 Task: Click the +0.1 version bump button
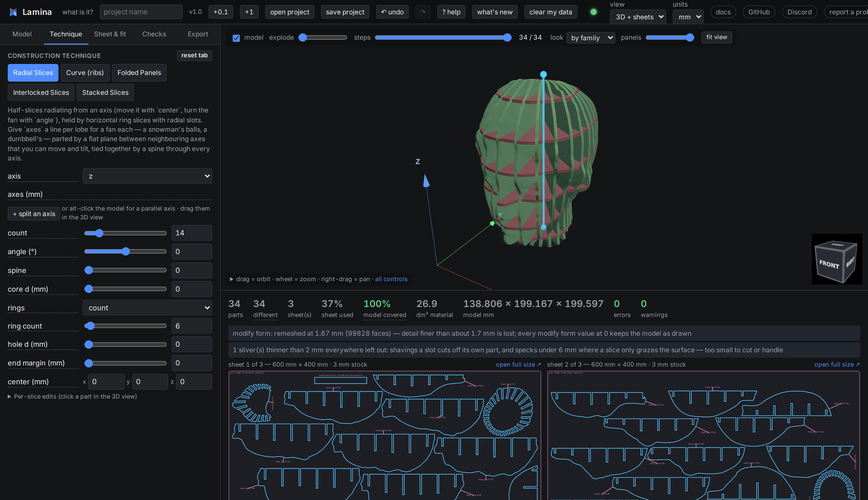[221, 12]
